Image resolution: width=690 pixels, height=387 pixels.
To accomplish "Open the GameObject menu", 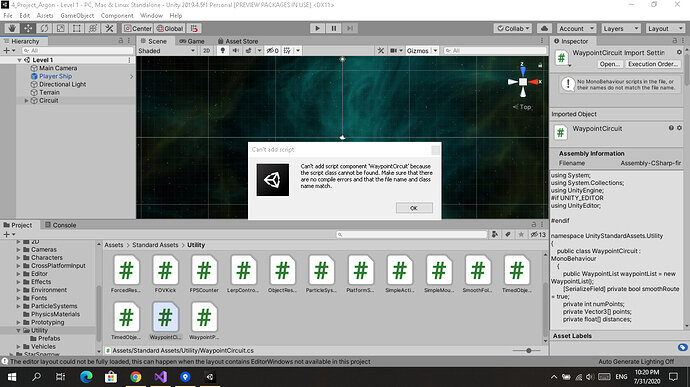I will (77, 15).
